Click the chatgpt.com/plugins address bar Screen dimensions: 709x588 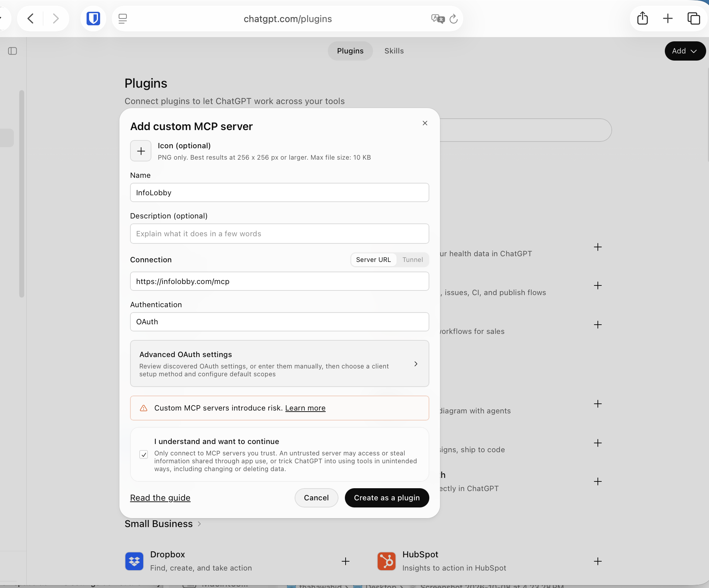[x=288, y=19]
